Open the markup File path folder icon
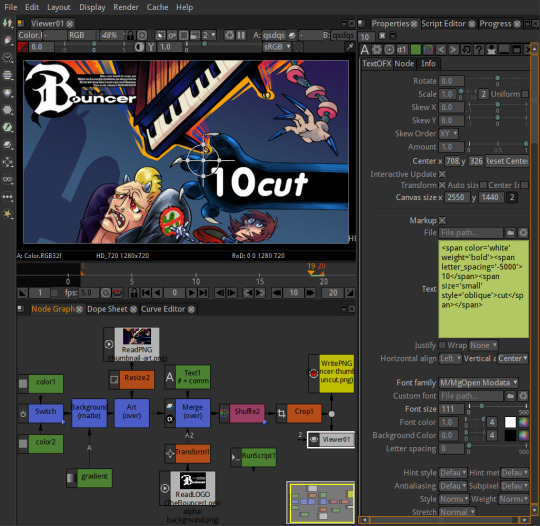The image size is (540, 526). 510,233
